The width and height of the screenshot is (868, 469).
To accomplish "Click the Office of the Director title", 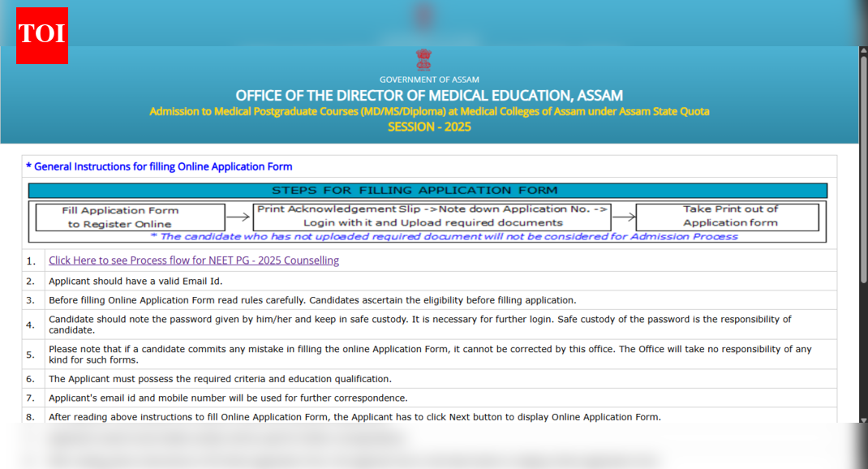I will (x=429, y=96).
